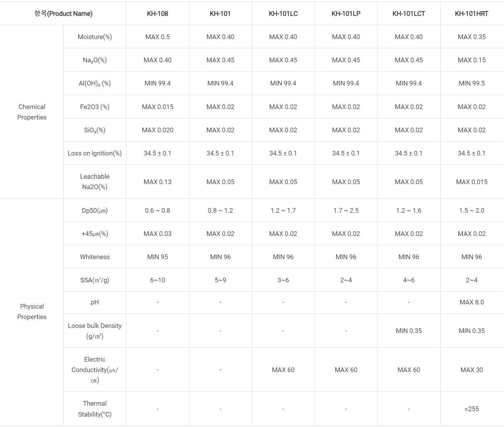Viewport: 504px width, 427px height.
Task: Select the Thermal Stability(°C) row label
Action: click(95, 409)
